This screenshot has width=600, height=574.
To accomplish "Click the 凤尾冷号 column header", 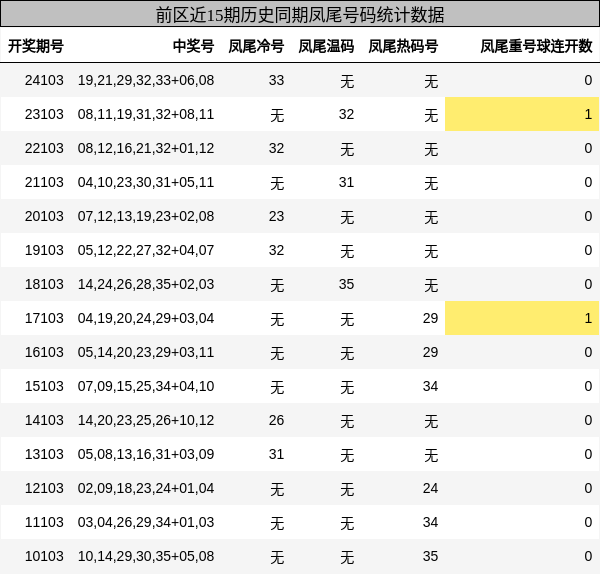I will click(256, 46).
